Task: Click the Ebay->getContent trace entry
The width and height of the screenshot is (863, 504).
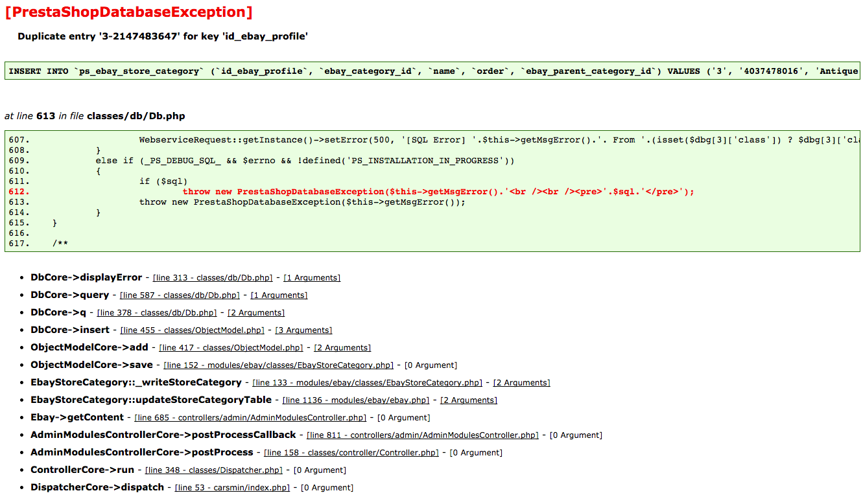Action: (x=77, y=417)
